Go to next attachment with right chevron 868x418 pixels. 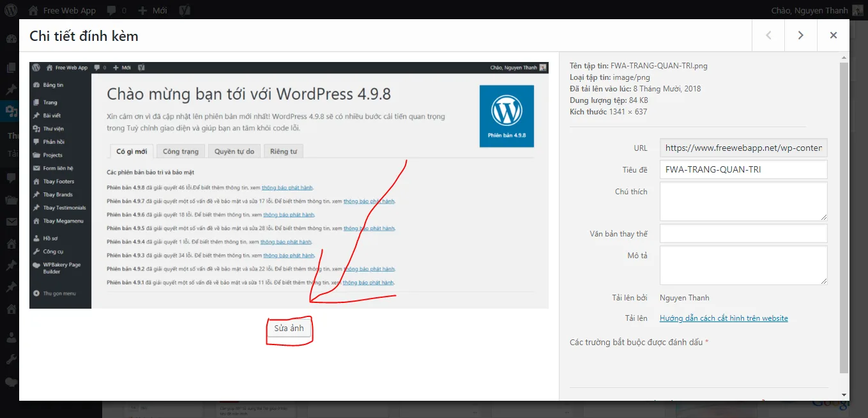(x=801, y=36)
